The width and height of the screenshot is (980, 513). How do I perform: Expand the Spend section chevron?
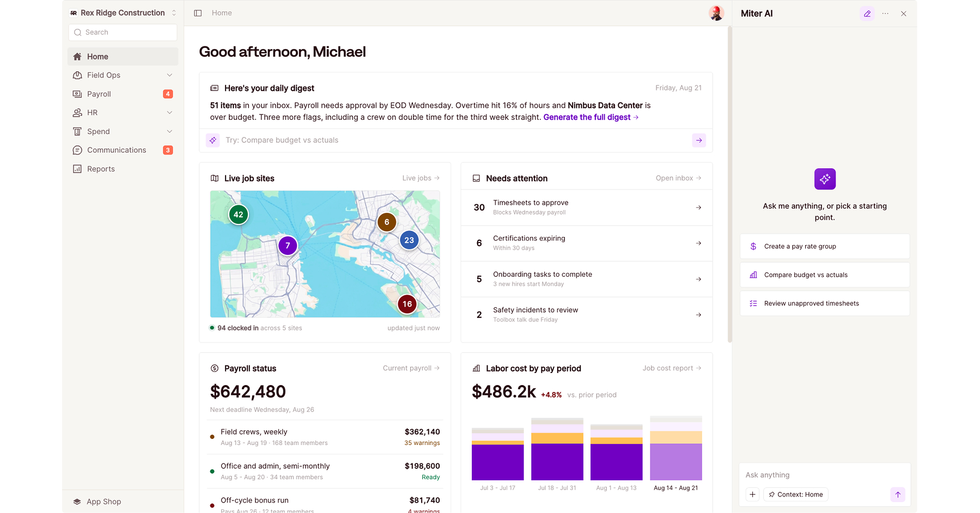[x=169, y=131]
